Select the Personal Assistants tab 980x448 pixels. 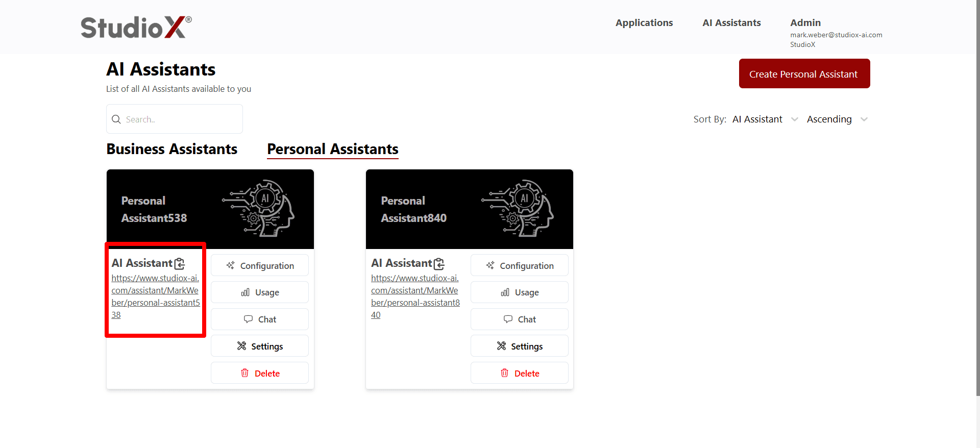coord(332,149)
